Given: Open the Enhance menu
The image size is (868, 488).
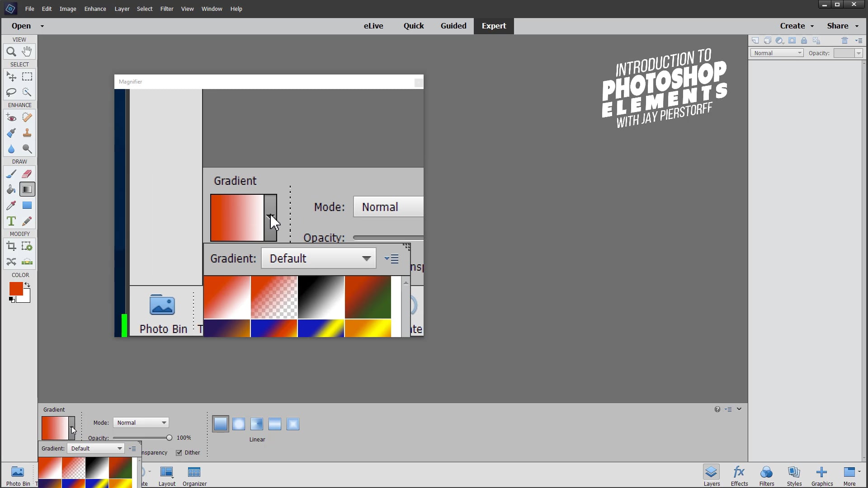Looking at the screenshot, I should (x=95, y=9).
